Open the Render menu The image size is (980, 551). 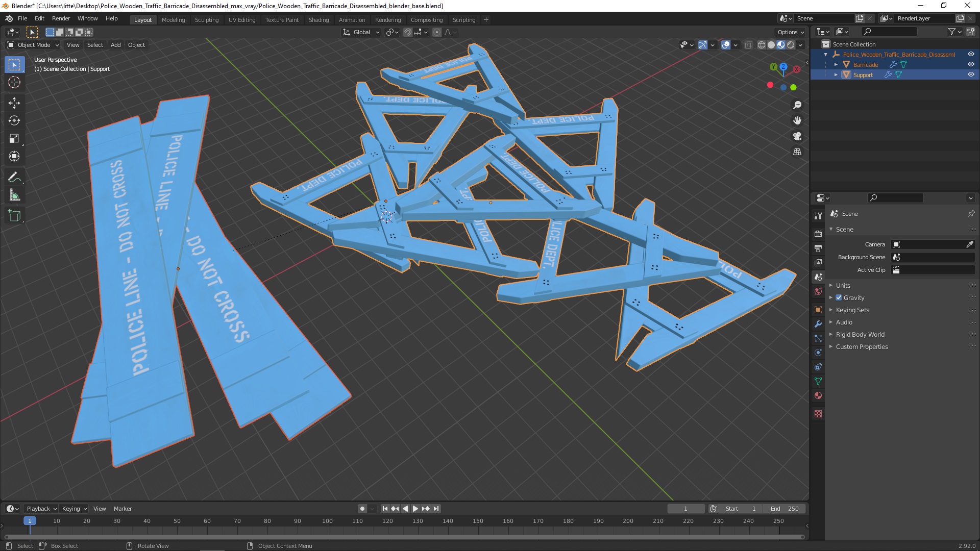click(61, 18)
